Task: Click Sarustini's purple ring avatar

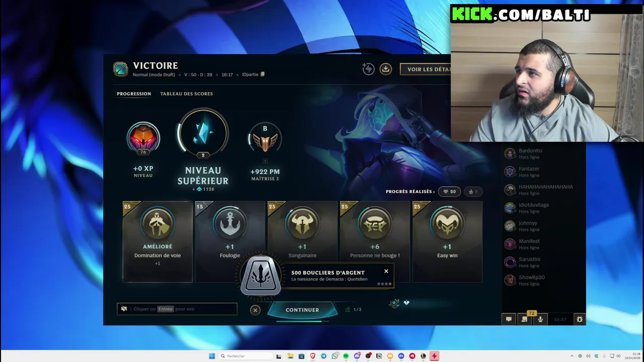Action: pyautogui.click(x=510, y=262)
